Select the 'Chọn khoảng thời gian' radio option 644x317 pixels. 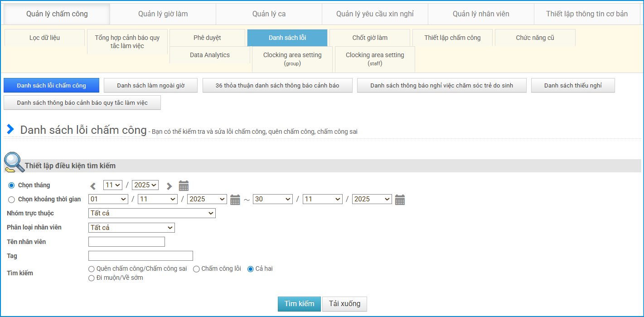[x=12, y=200]
